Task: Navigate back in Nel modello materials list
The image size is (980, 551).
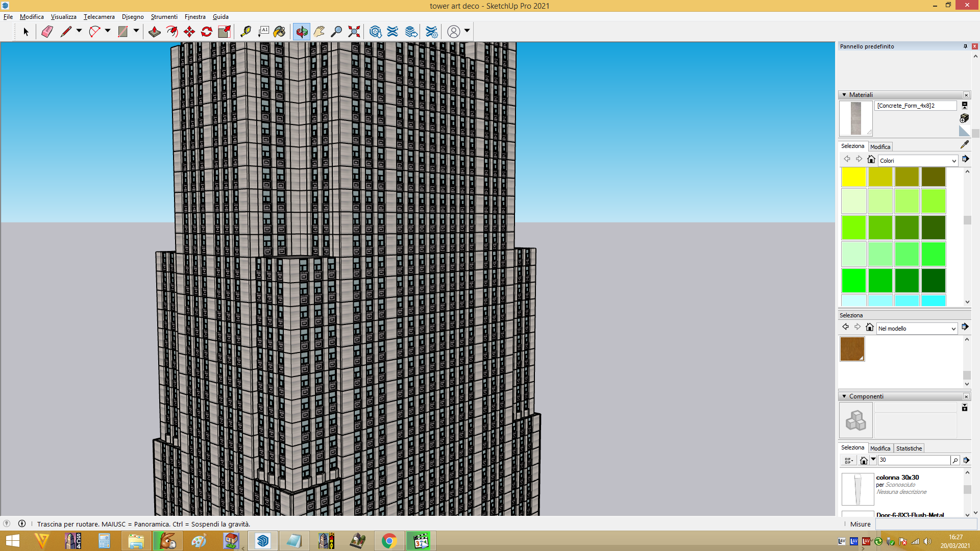Action: [846, 327]
